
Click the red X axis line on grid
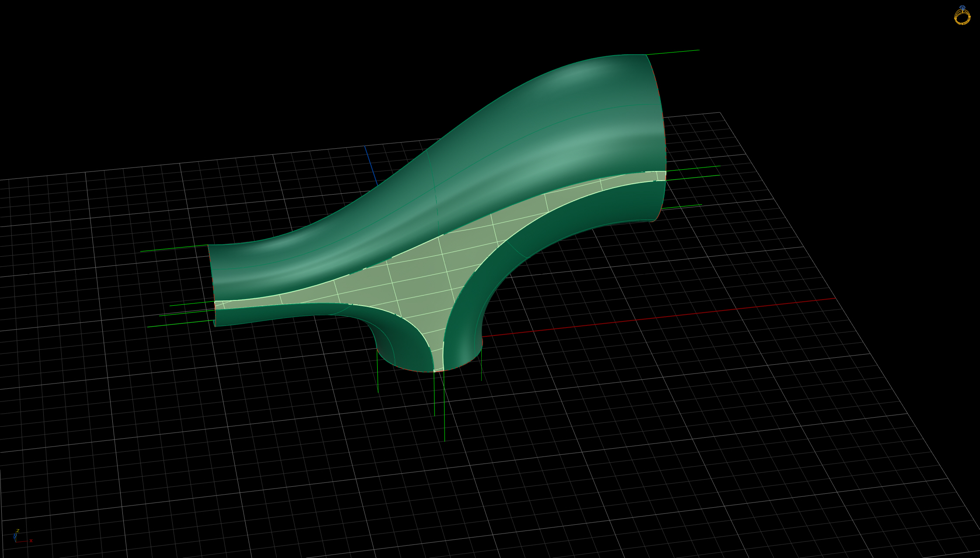[x=656, y=317]
